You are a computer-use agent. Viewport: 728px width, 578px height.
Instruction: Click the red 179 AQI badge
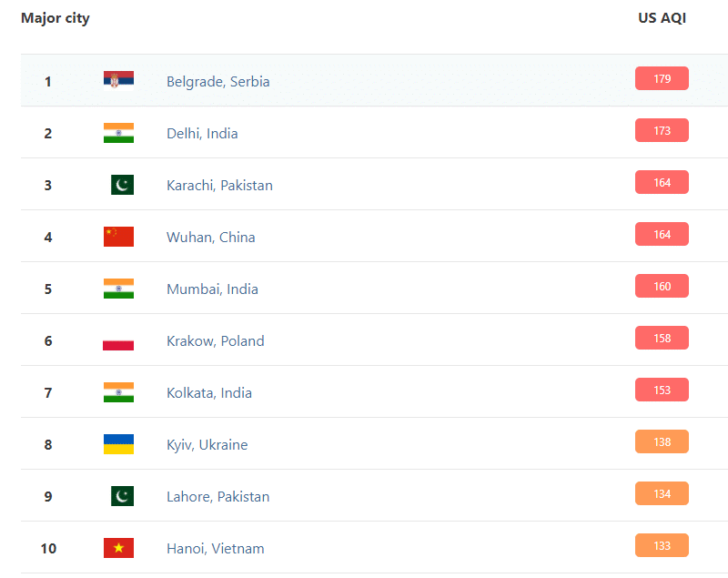click(662, 79)
